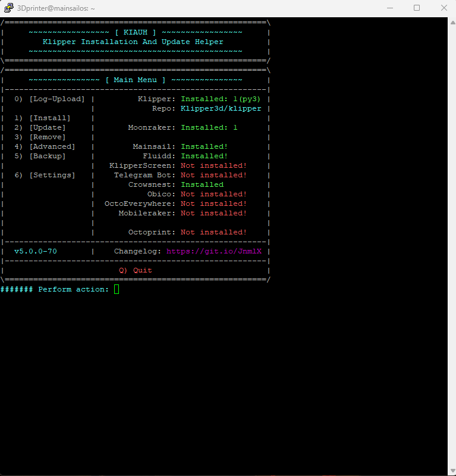The width and height of the screenshot is (456, 476).
Task: Click KlipperScreen 'Not installed!' status
Action: (x=214, y=166)
